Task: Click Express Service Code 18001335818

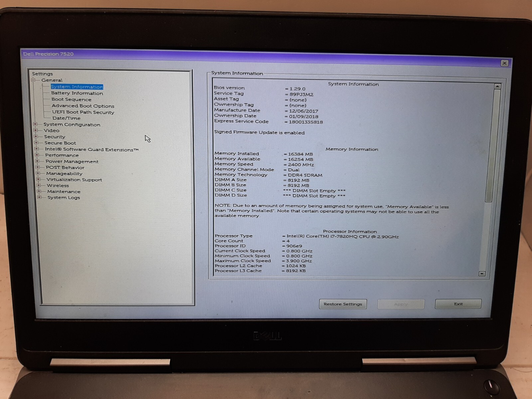Action: [306, 122]
